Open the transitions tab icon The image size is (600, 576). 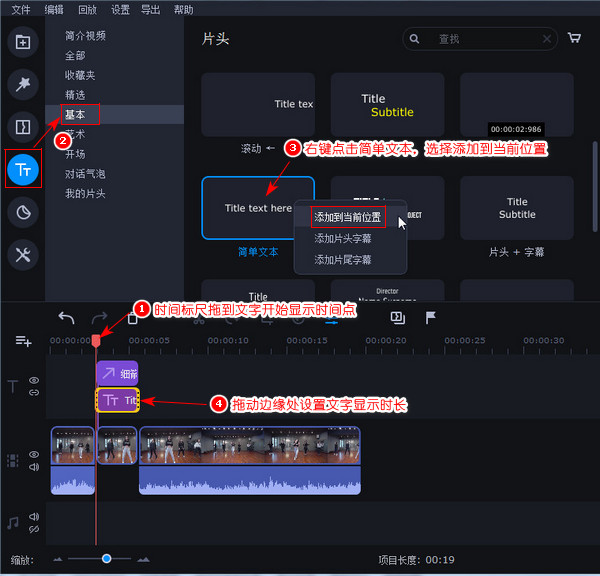coord(23,127)
